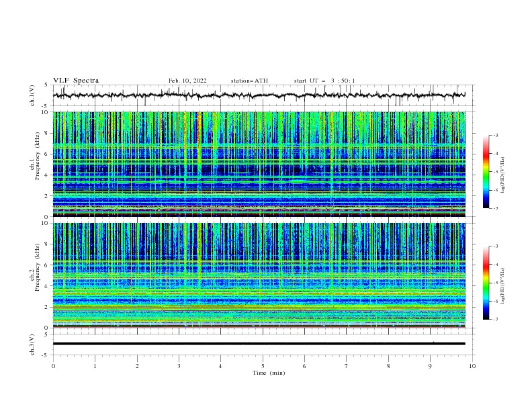The height and width of the screenshot is (411, 532).
Task: Select the "start UT = 3 : 50: 1" text
Action: [x=324, y=81]
